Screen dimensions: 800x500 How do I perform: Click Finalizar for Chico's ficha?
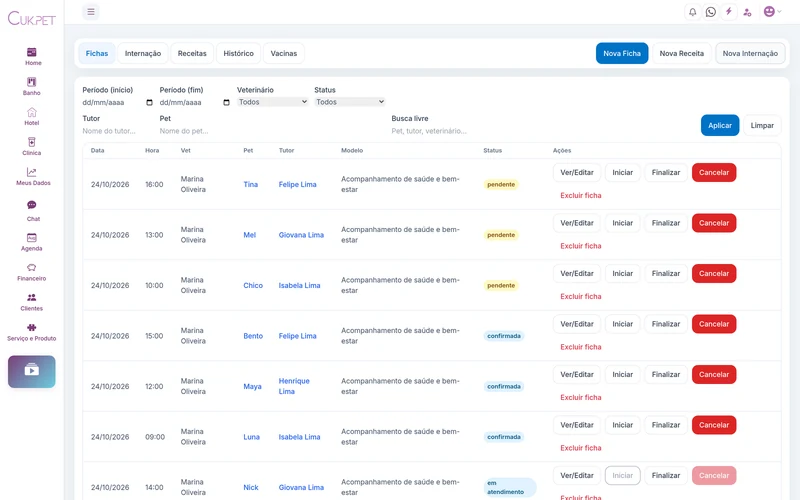pos(666,273)
